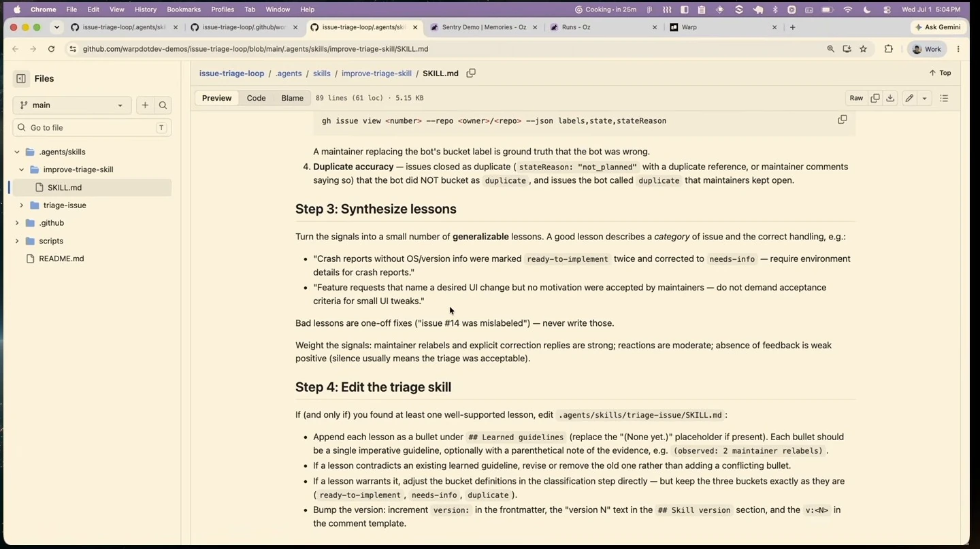Open the History menu

pyautogui.click(x=146, y=10)
